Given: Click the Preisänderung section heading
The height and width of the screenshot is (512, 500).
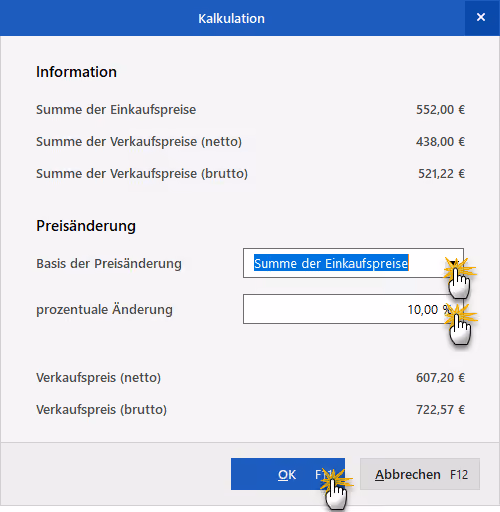Looking at the screenshot, I should pyautogui.click(x=86, y=226).
